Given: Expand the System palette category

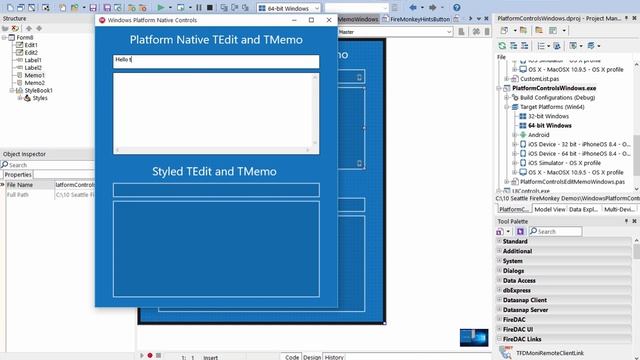Looking at the screenshot, I should coord(499,260).
